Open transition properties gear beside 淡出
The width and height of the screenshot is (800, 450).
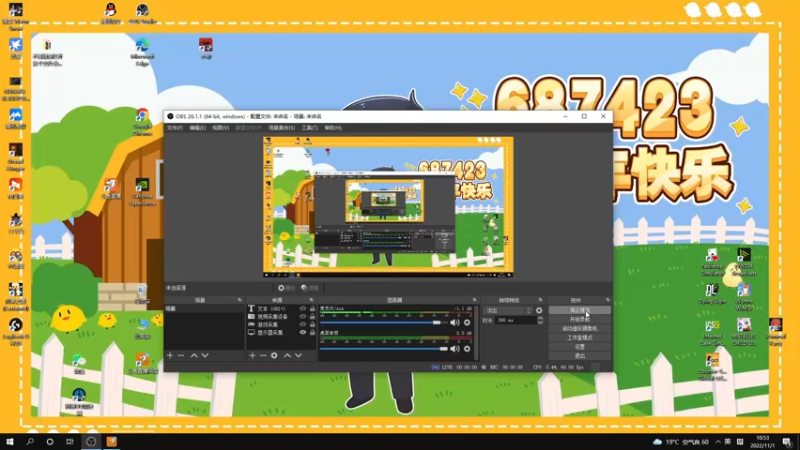click(539, 310)
